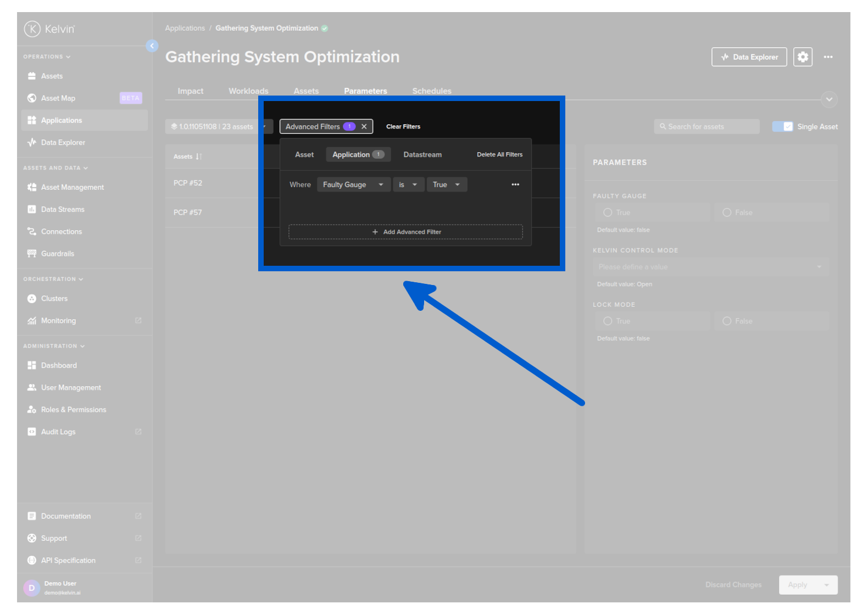This screenshot has width=868, height=615.
Task: Switch to the Schedules tab
Action: click(x=431, y=91)
